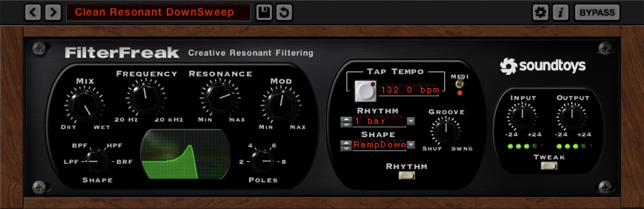Step modulation Shape down with arrow
This screenshot has height=209, width=644.
coord(345,148)
